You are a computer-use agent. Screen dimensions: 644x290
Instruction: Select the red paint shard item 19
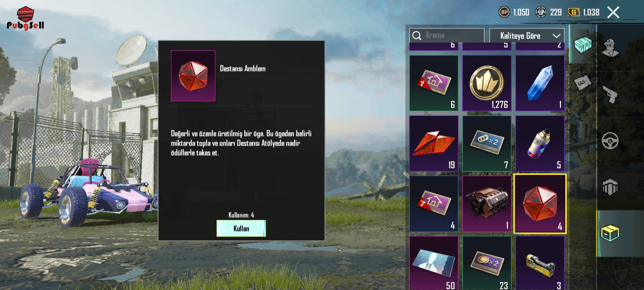434,143
